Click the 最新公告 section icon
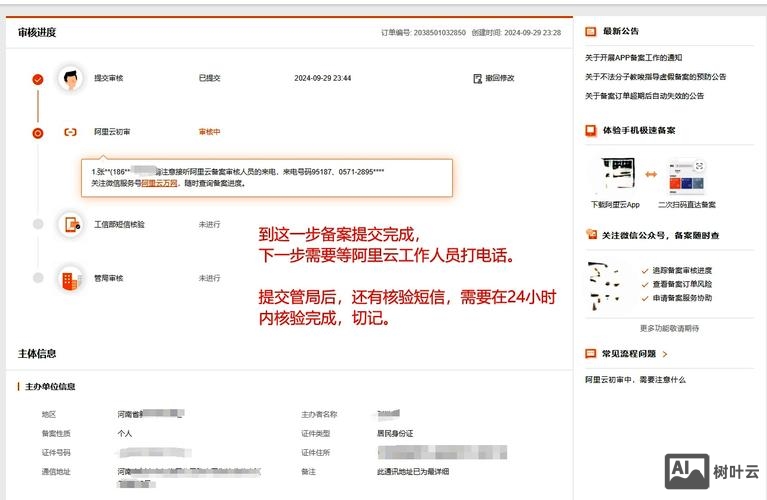The width and height of the screenshot is (767, 500). [591, 31]
